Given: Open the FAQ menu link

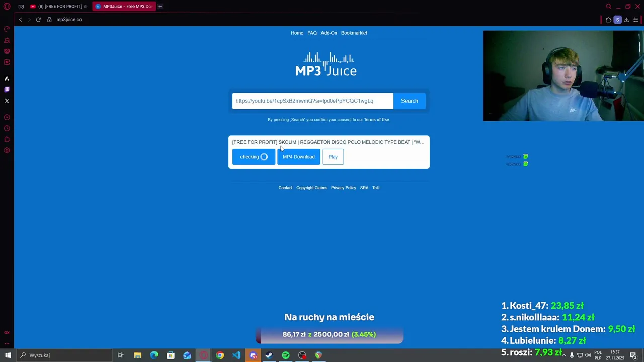Looking at the screenshot, I should 312,33.
